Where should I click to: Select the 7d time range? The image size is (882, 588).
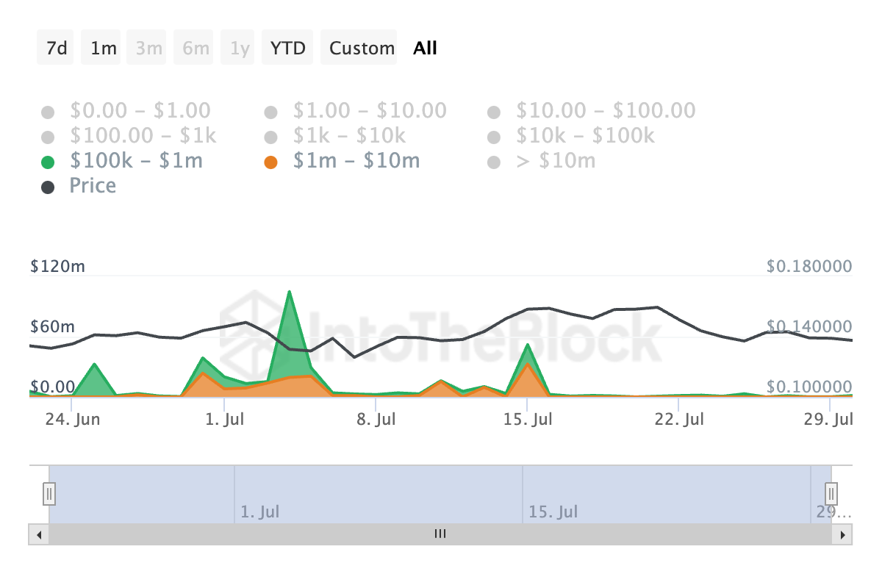click(x=57, y=49)
